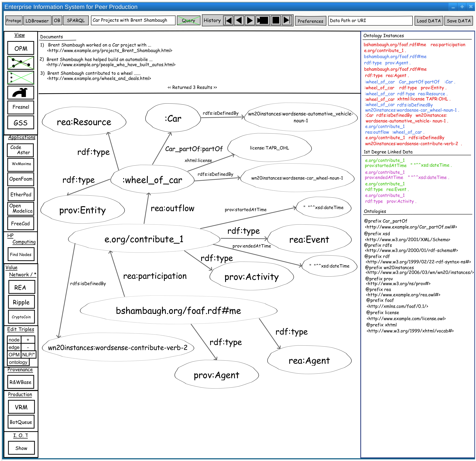Click the node plus button

coord(28,340)
